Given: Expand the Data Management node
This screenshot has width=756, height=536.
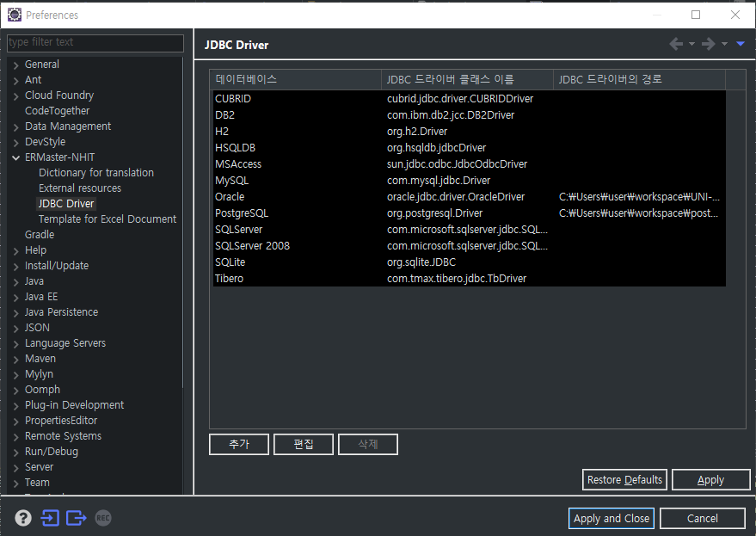Looking at the screenshot, I should point(15,126).
